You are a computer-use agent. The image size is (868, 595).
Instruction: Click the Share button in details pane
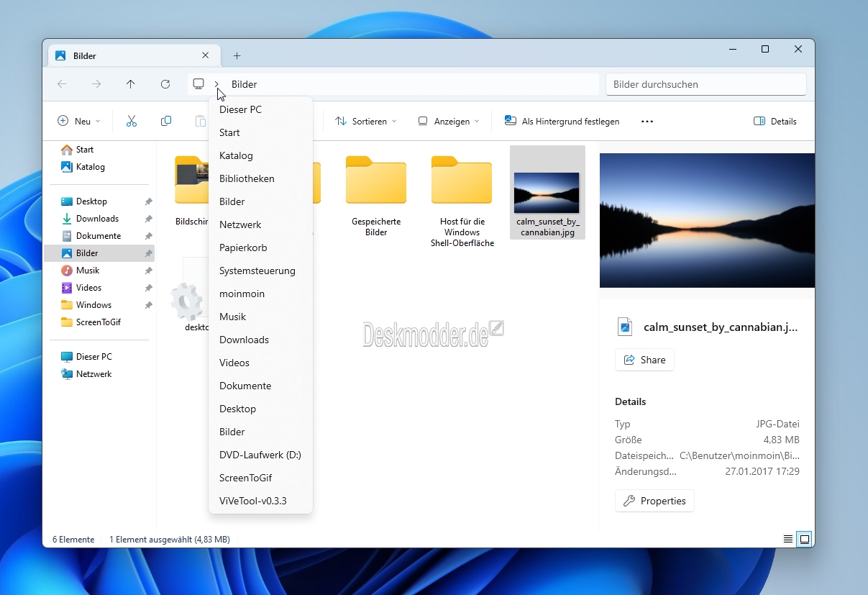point(644,360)
